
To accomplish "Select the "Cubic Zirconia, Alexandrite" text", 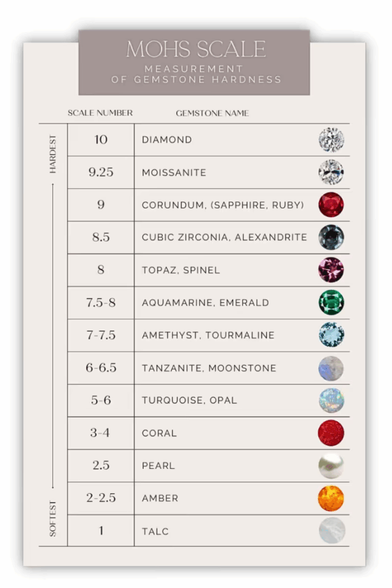I will 224,237.
